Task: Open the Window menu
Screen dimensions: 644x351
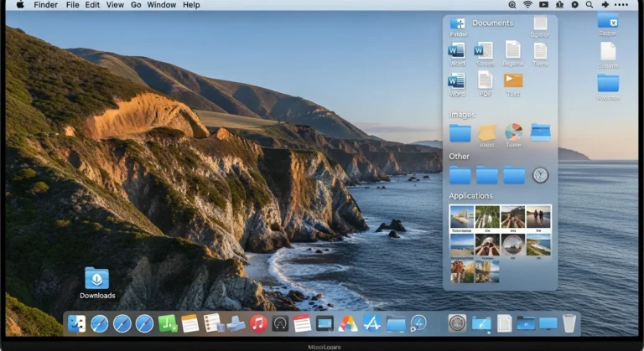Action: [161, 5]
